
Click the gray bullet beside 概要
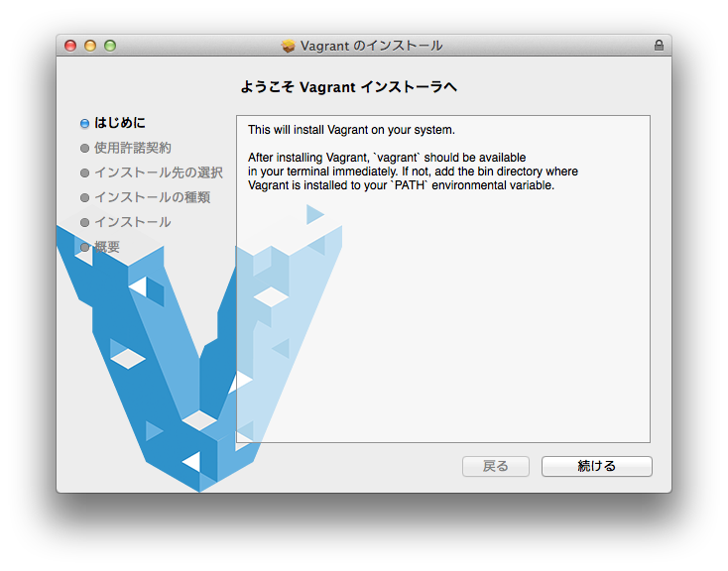85,247
